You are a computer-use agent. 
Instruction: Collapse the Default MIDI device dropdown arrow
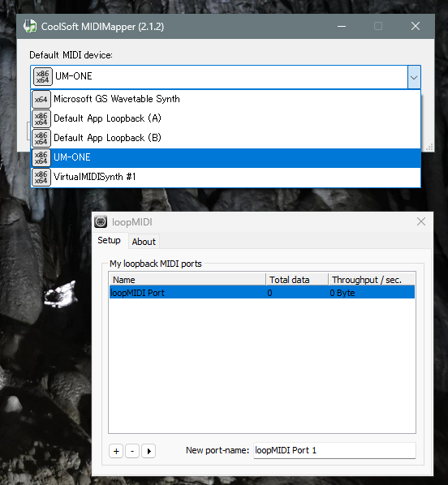tap(414, 77)
